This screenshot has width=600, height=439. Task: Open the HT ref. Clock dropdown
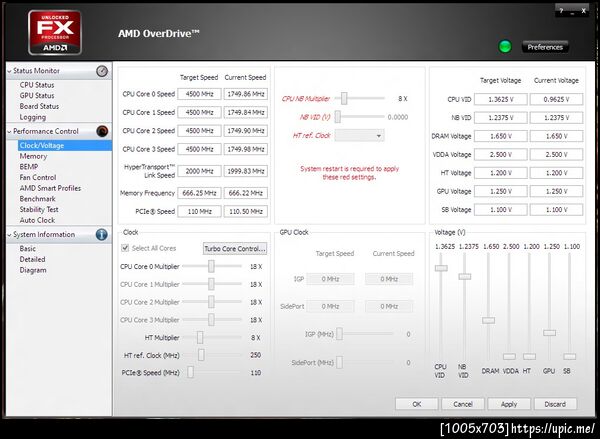point(359,135)
